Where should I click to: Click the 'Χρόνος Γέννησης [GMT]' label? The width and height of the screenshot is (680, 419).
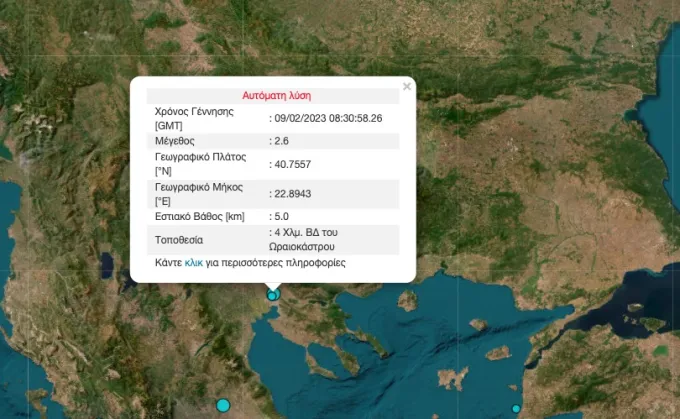pyautogui.click(x=194, y=118)
